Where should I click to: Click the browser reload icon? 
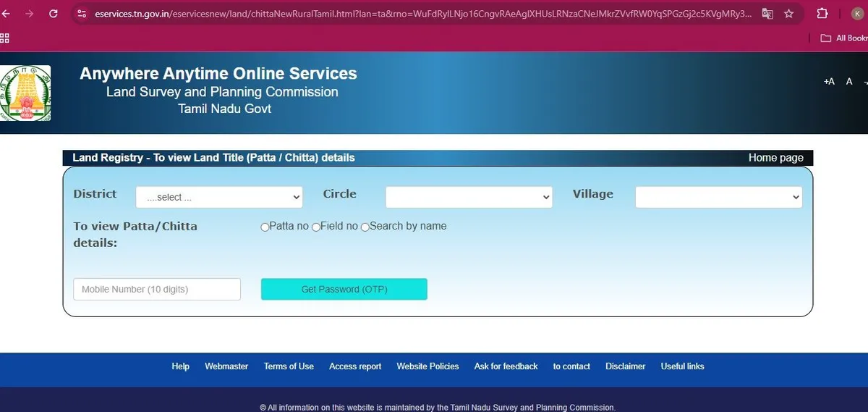click(x=53, y=14)
